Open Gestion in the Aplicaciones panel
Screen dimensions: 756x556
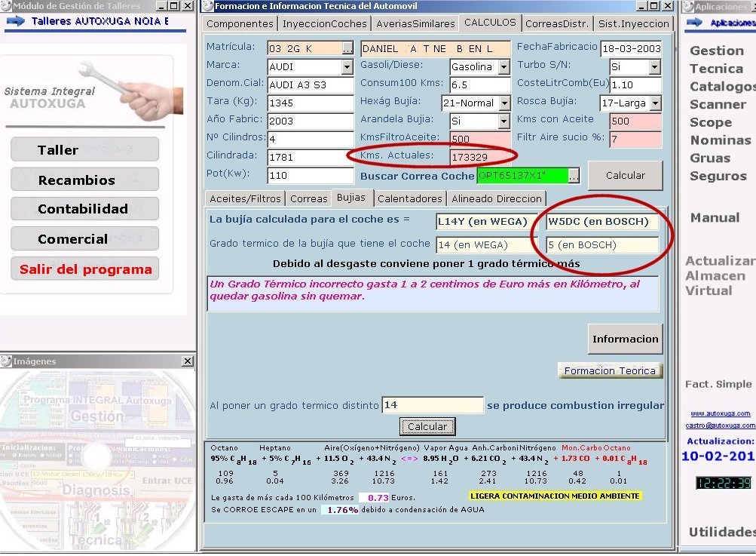717,51
